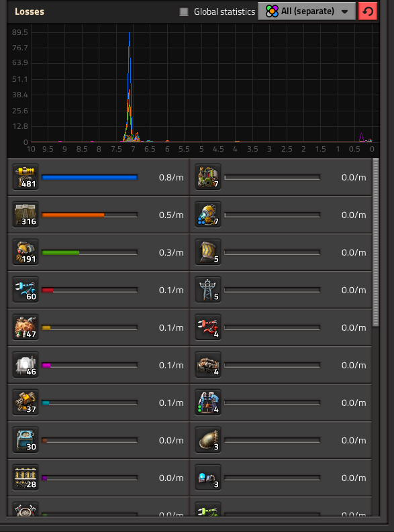Viewport: 394px width, 532px height.
Task: Select the blue radar-like icon showing 30
Action: tap(26, 440)
